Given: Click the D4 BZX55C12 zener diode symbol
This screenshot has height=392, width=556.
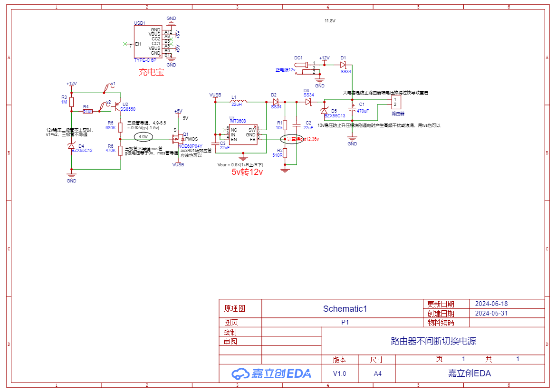Looking at the screenshot, I should (x=72, y=146).
